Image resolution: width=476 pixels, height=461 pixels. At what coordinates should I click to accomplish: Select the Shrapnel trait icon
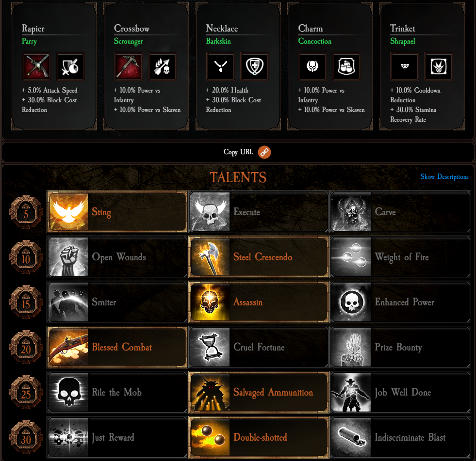click(438, 66)
